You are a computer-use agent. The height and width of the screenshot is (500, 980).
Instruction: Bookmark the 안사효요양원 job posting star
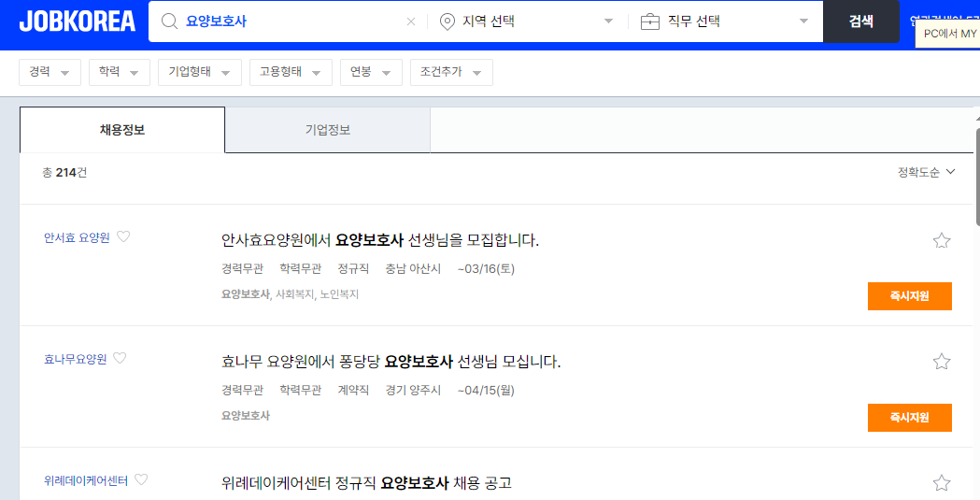coord(942,240)
